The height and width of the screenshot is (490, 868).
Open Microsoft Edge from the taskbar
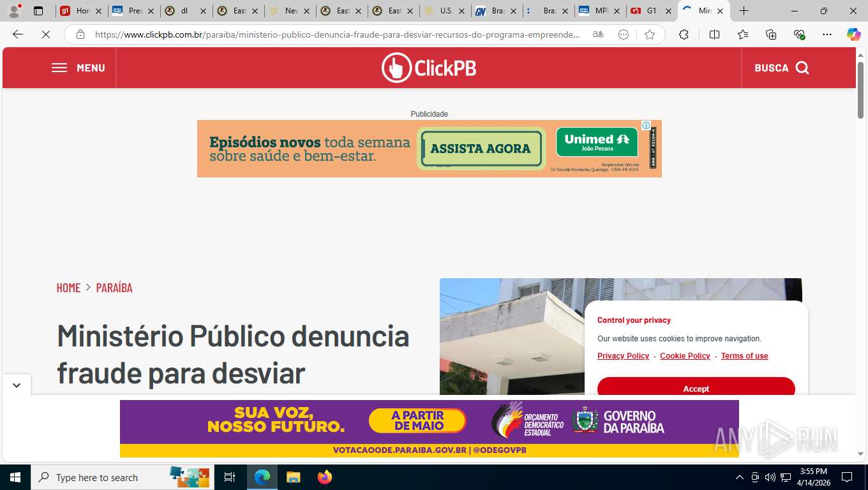point(262,477)
